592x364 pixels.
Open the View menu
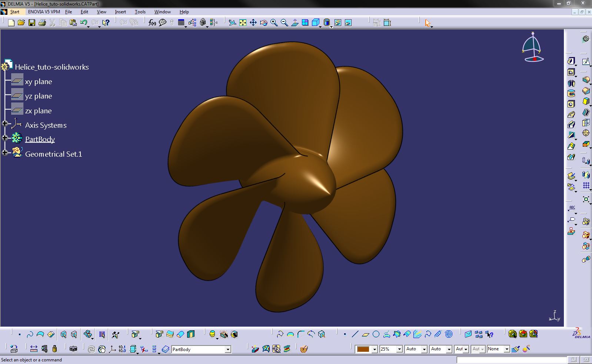pos(102,12)
